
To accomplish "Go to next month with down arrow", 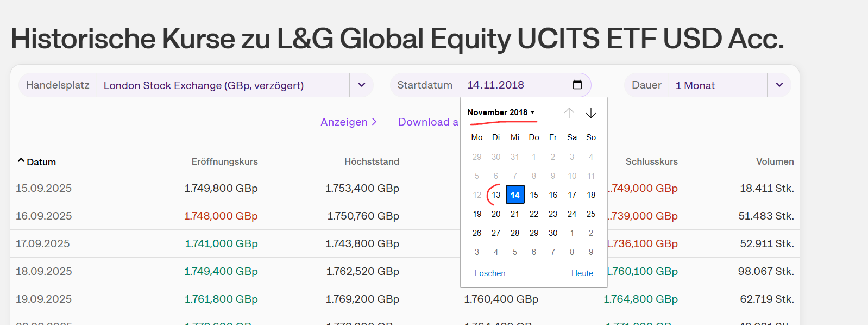I will point(591,112).
